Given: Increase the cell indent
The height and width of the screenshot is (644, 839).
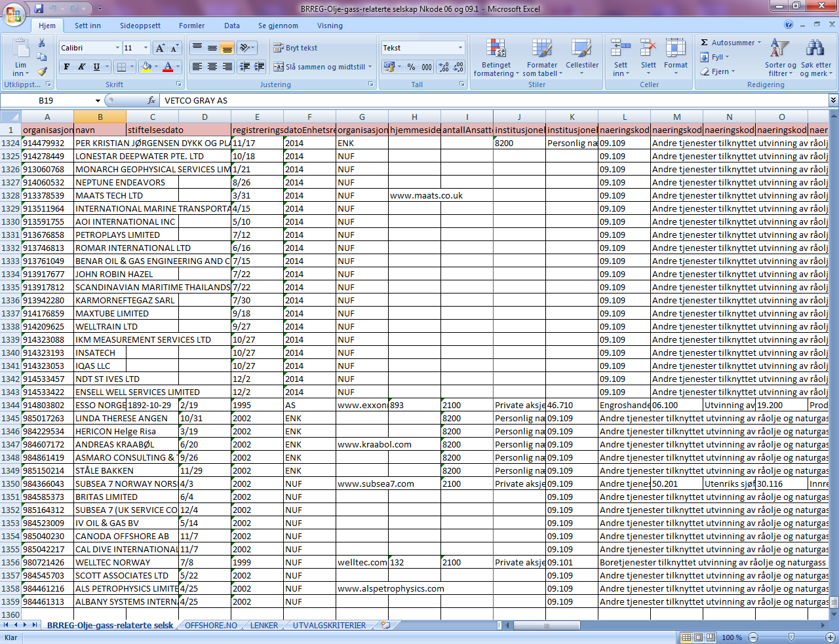Looking at the screenshot, I should click(259, 67).
